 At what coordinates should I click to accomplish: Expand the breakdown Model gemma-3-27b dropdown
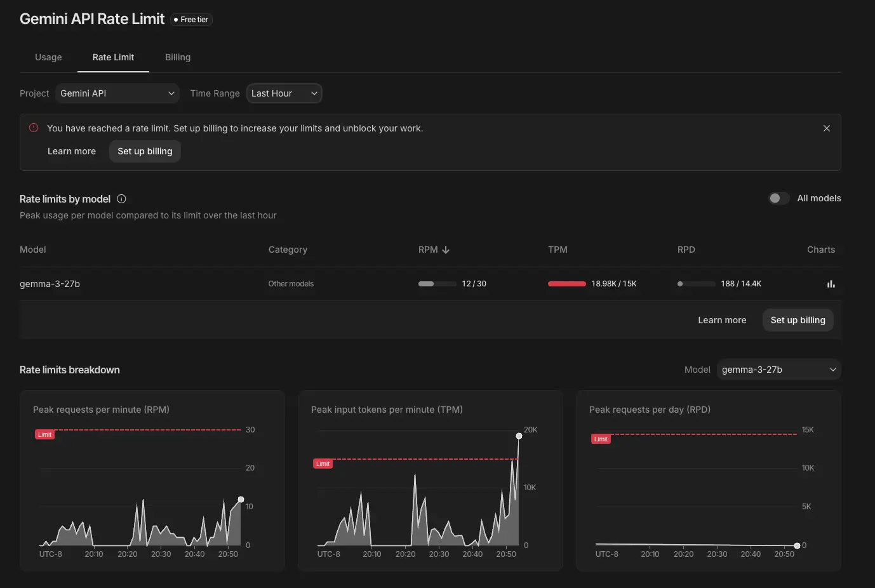(x=778, y=370)
